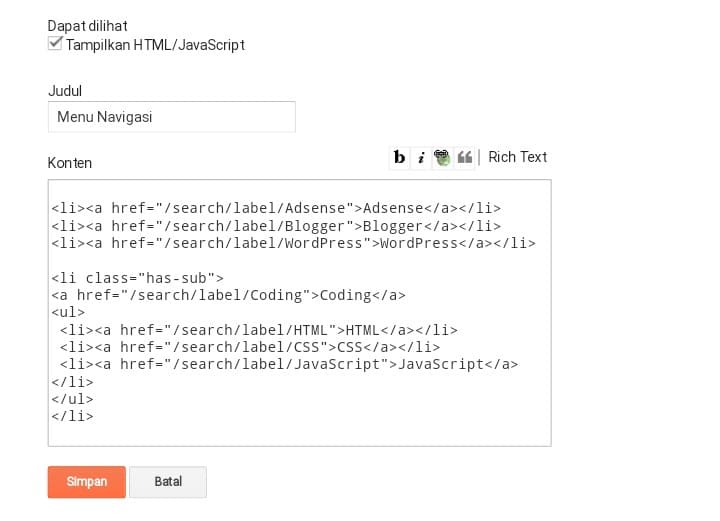Uncheck Tampilkan HTML/JavaScript checkbox
Viewport: 720px width, 521px height.
[x=55, y=43]
